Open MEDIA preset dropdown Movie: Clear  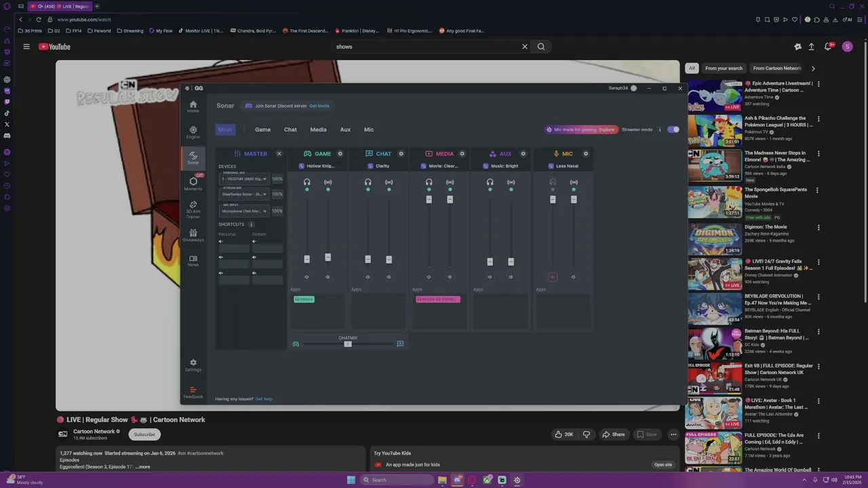pos(439,166)
